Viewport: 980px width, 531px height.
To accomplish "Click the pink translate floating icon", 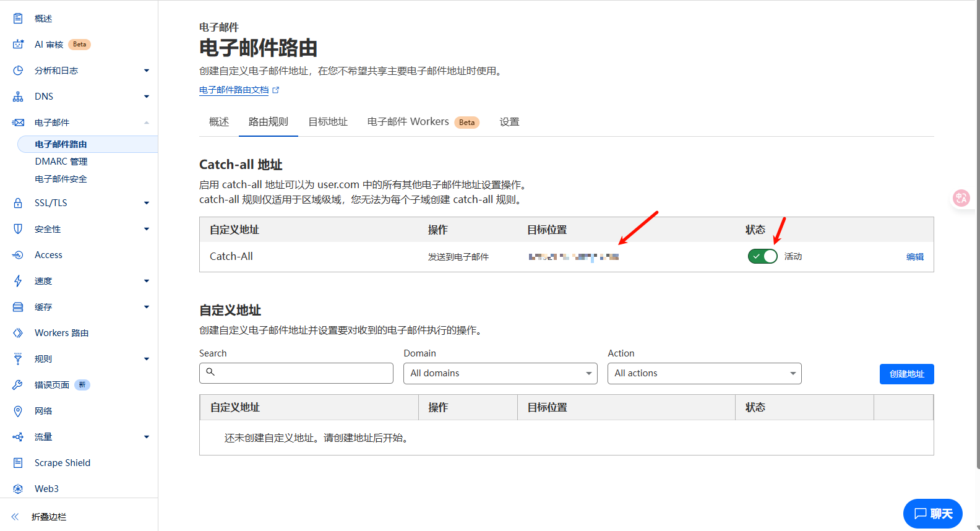I will (961, 198).
